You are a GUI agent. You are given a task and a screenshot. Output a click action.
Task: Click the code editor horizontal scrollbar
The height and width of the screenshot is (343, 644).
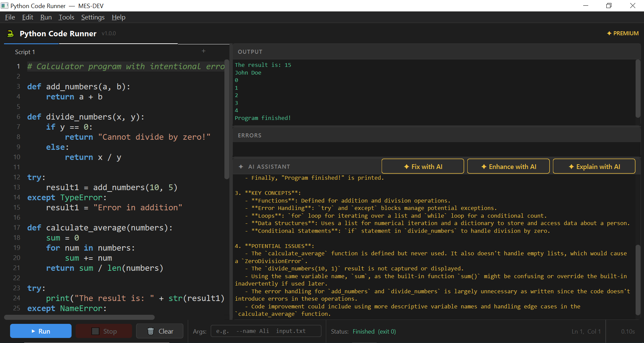pyautogui.click(x=79, y=317)
